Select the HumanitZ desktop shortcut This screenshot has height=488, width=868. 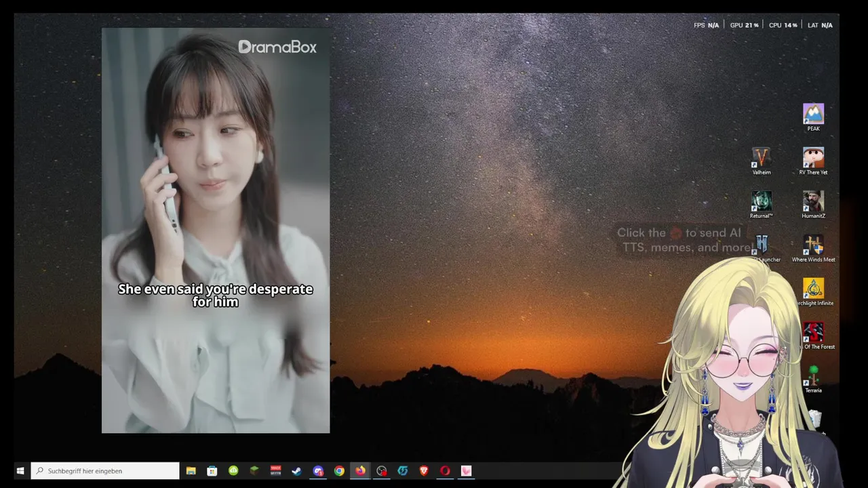click(813, 205)
